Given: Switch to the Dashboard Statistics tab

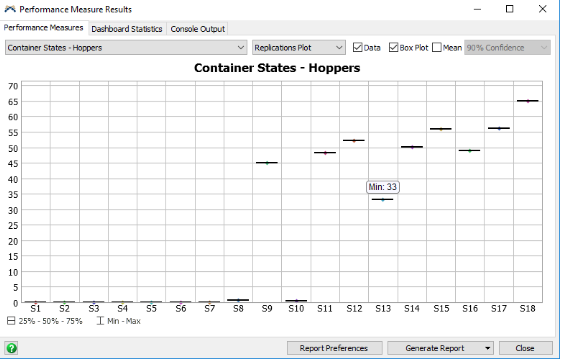Looking at the screenshot, I should click(127, 29).
